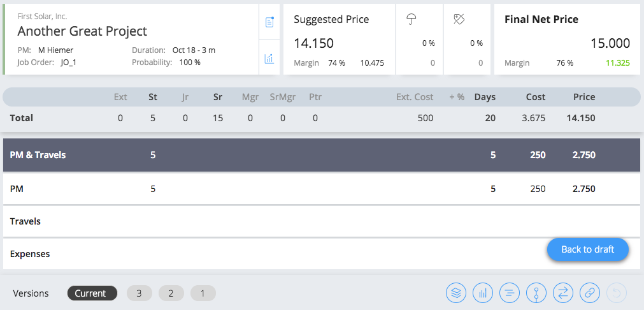Switch to version 2
The image size is (644, 310).
click(x=171, y=293)
